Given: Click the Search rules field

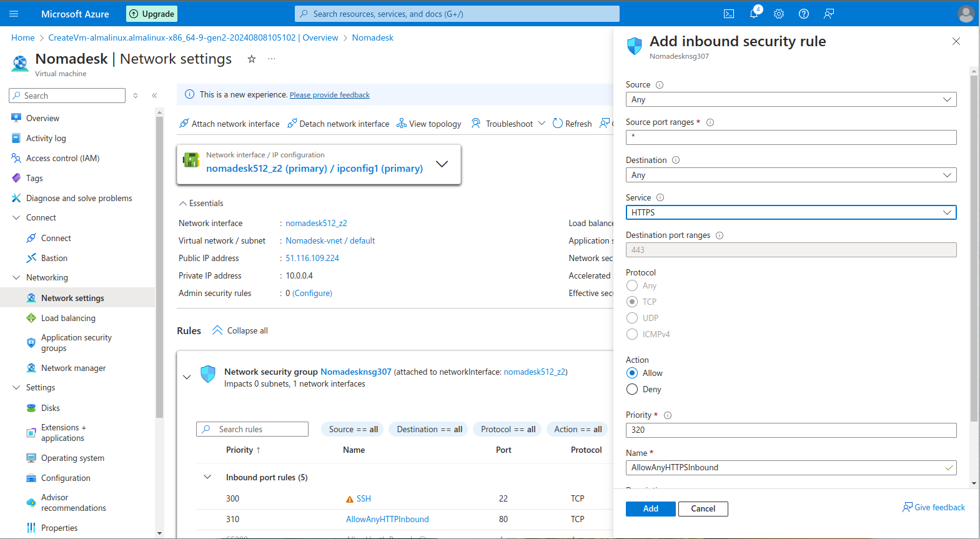Looking at the screenshot, I should [252, 429].
